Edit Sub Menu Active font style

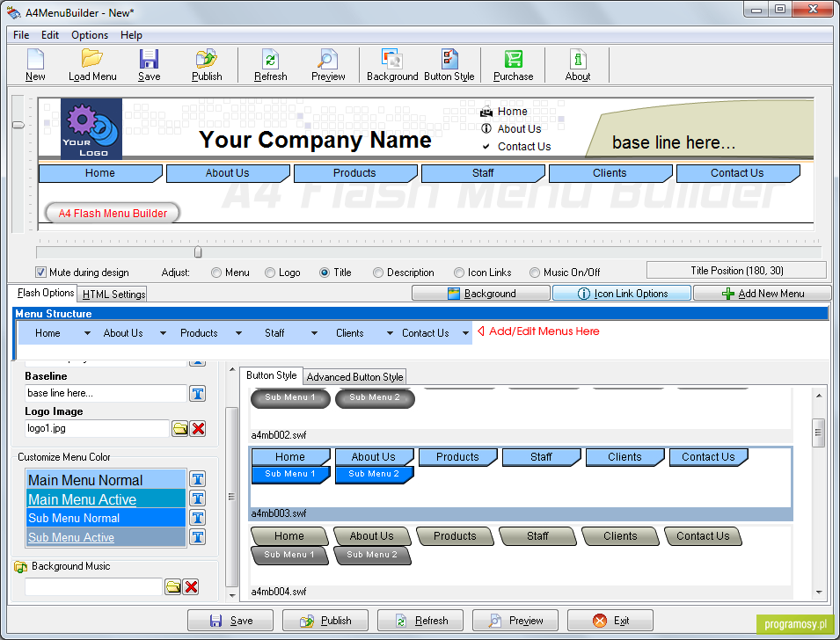point(198,537)
